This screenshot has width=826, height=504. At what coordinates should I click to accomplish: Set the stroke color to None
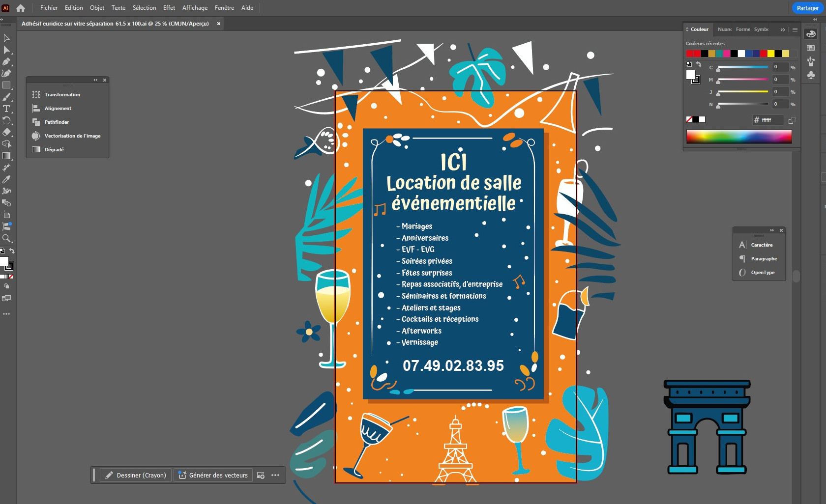tap(11, 276)
